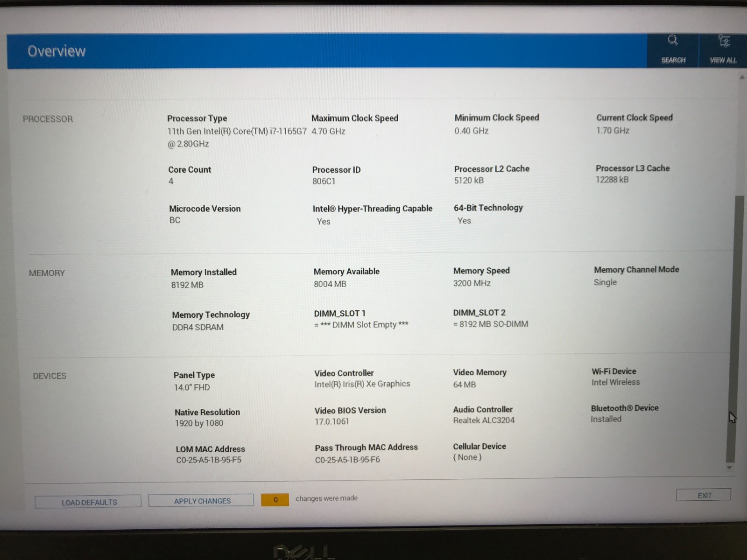This screenshot has height=560, width=747.
Task: Click the scrollbar up arrow
Action: point(741,77)
